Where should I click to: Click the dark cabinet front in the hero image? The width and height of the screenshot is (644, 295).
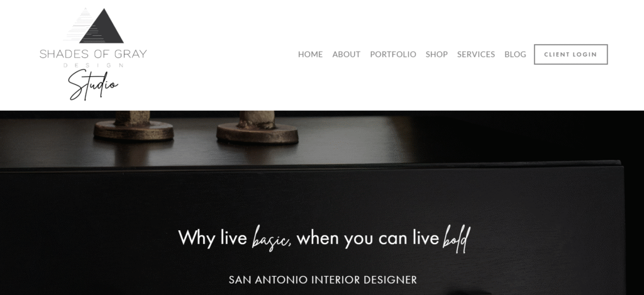click(x=312, y=198)
